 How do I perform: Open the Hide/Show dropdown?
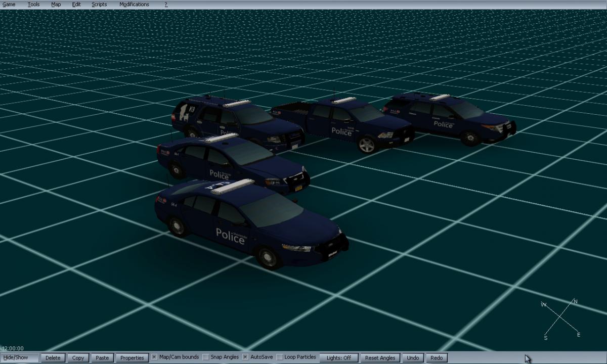[20, 357]
